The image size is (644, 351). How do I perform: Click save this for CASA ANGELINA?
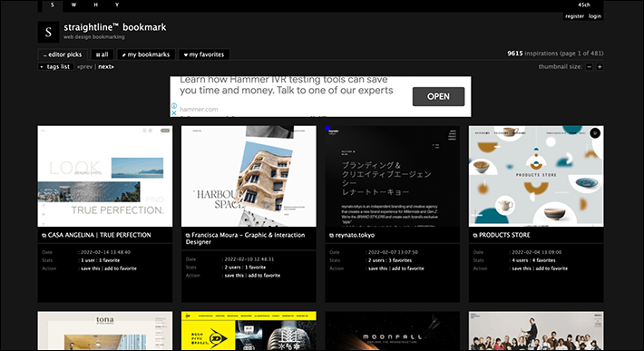pyautogui.click(x=91, y=268)
